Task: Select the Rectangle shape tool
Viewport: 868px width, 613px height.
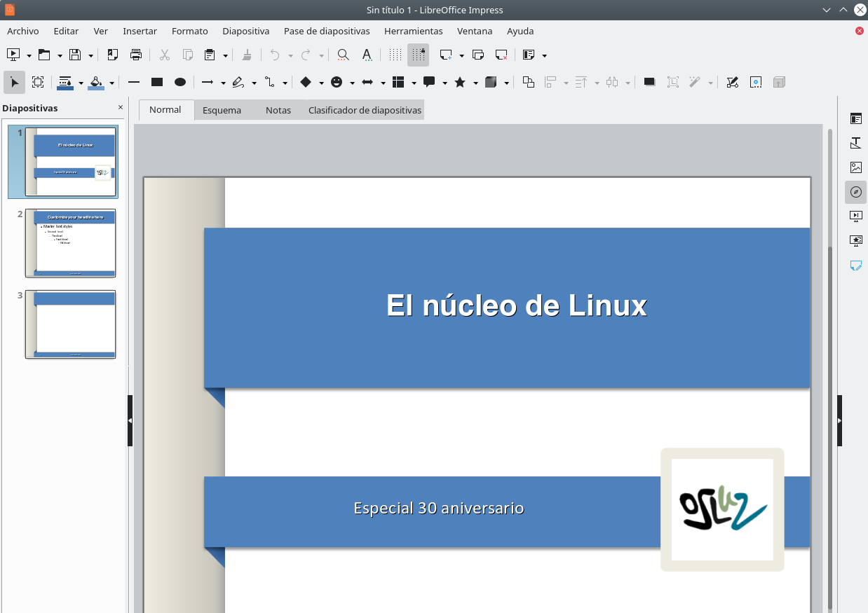Action: [x=157, y=82]
